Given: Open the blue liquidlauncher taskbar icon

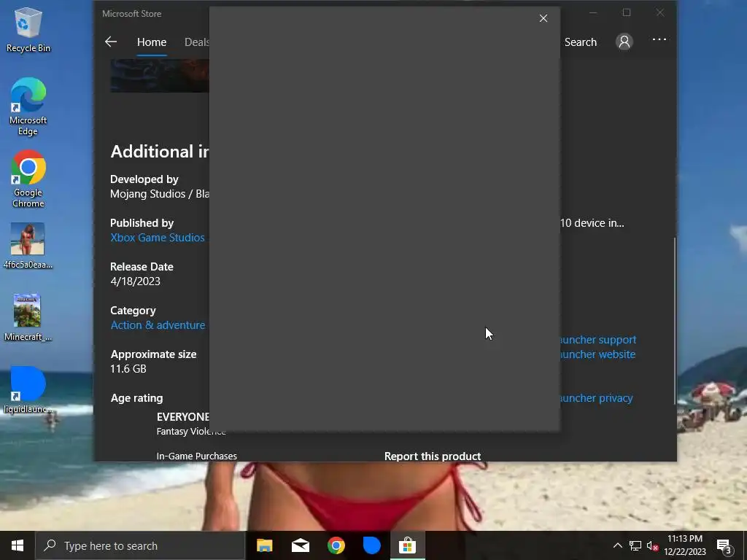Looking at the screenshot, I should [x=371, y=545].
